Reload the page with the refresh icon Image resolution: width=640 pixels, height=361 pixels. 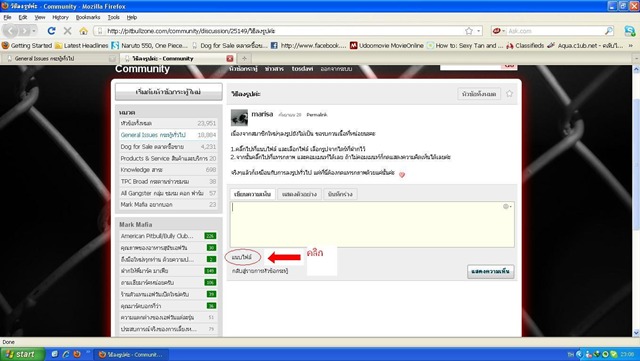51,31
